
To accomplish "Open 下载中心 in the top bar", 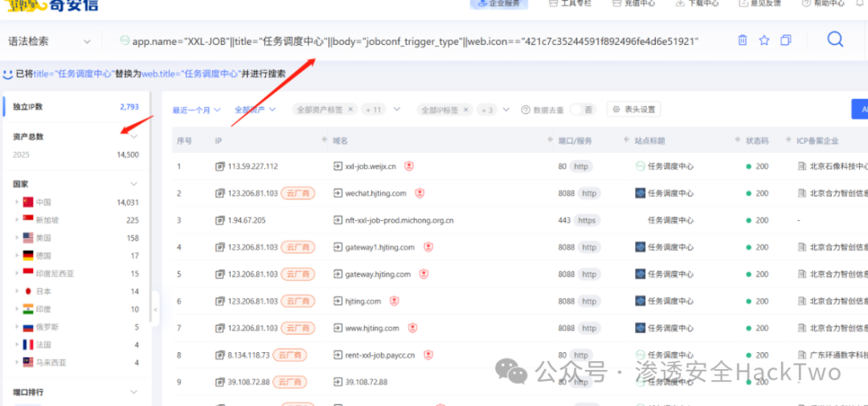I will click(698, 3).
